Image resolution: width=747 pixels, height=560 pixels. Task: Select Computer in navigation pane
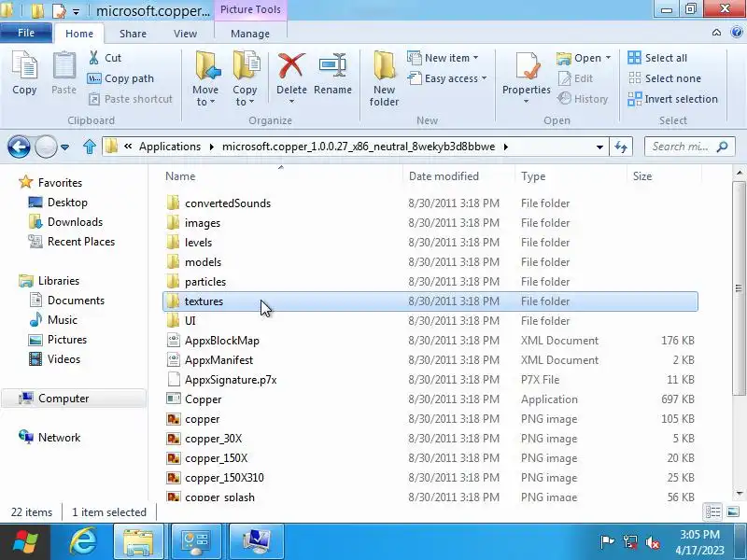pos(75,399)
